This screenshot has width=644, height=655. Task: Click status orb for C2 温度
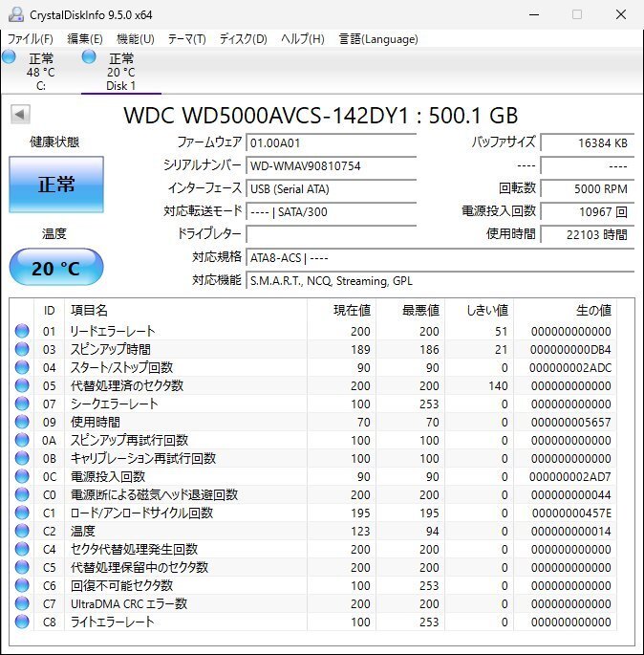coord(22,531)
